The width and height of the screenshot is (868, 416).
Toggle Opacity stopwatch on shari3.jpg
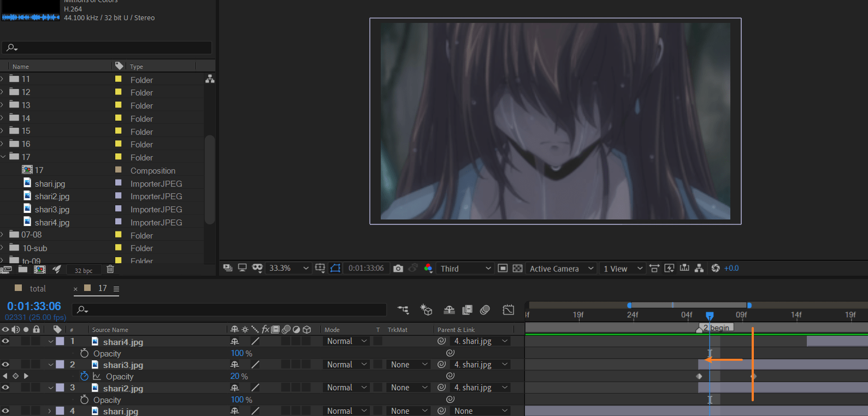point(84,376)
